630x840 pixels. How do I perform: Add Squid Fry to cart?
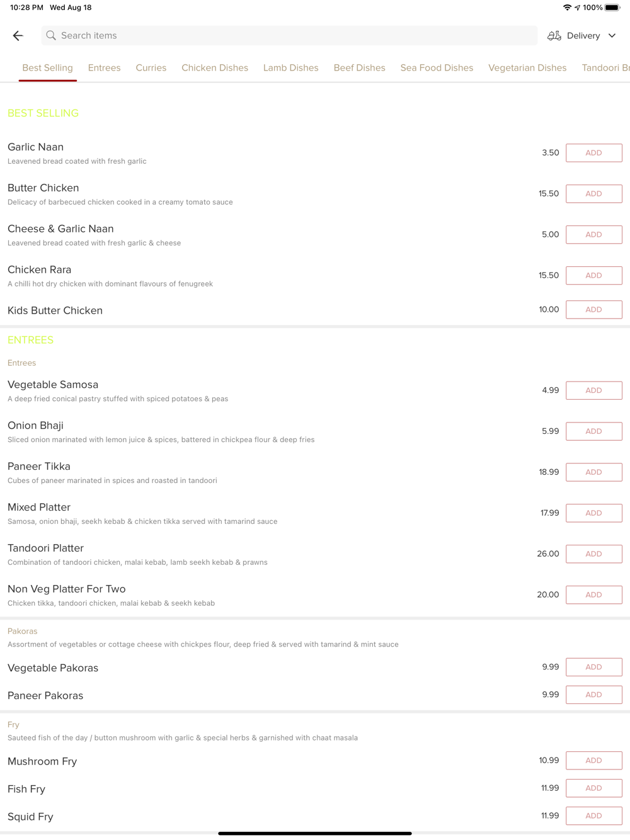[593, 816]
